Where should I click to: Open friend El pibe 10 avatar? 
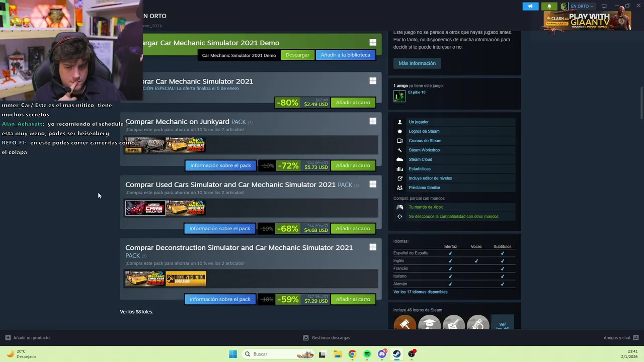tap(399, 96)
